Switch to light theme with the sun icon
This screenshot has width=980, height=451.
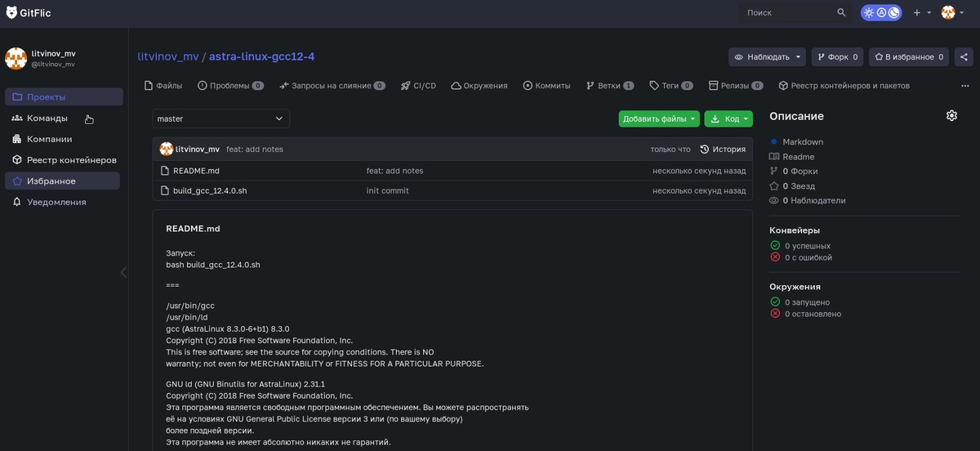(x=869, y=12)
